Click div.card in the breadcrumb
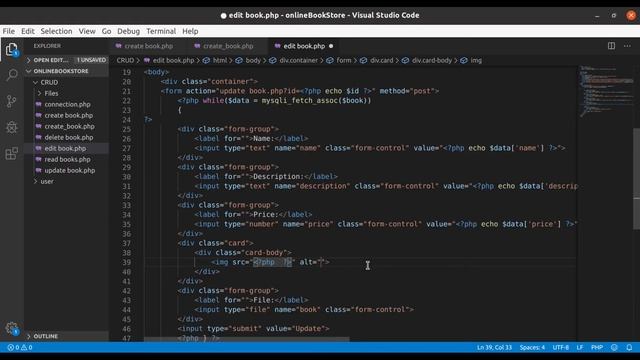This screenshot has height=360, width=640. [x=381, y=60]
